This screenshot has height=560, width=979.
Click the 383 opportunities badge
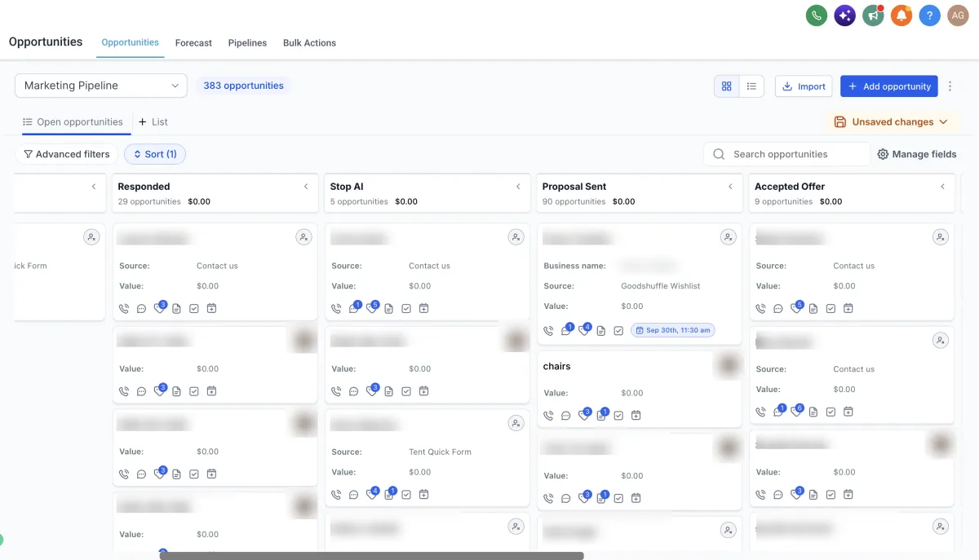pyautogui.click(x=243, y=86)
